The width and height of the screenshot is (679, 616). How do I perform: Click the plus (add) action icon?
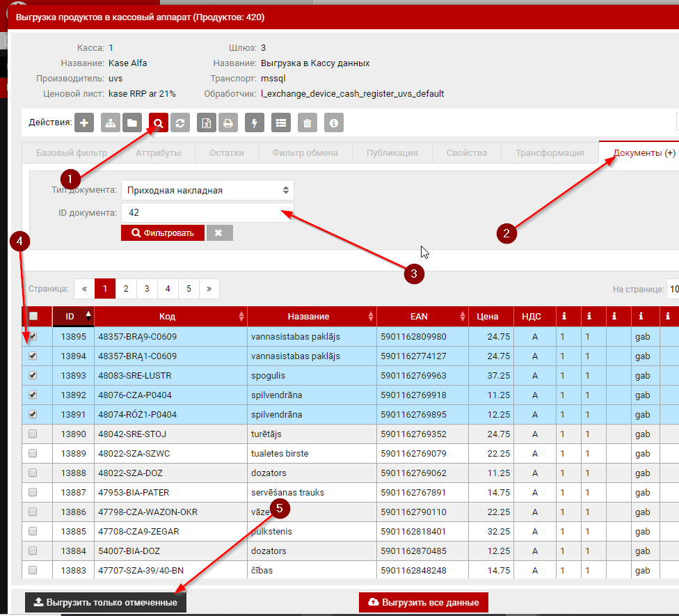point(84,123)
